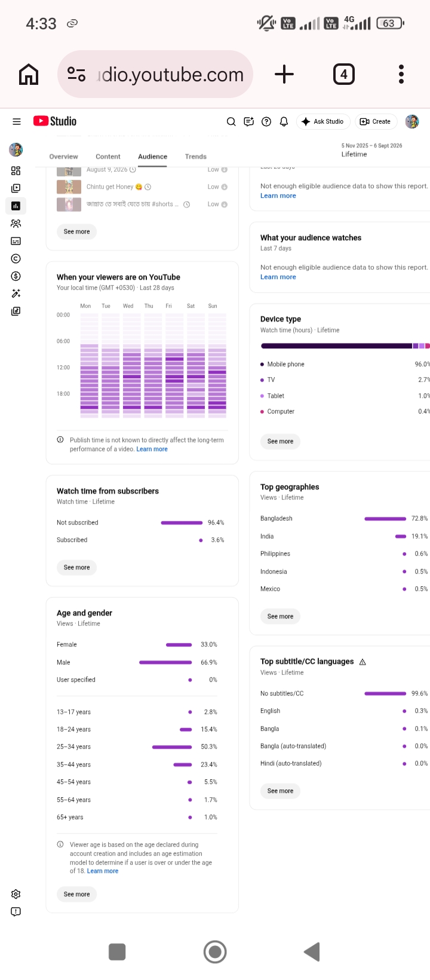This screenshot has height=980, width=430.
Task: Switch to the Overview tab
Action: point(64,157)
